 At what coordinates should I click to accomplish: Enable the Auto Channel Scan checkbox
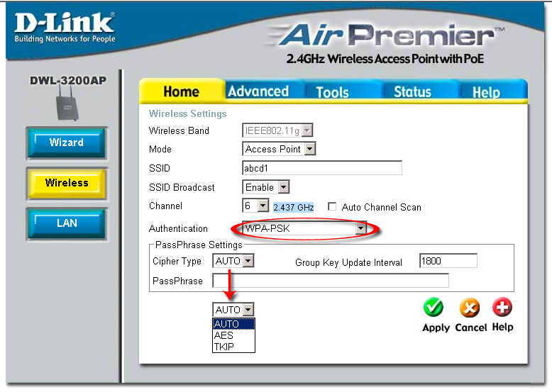[331, 206]
